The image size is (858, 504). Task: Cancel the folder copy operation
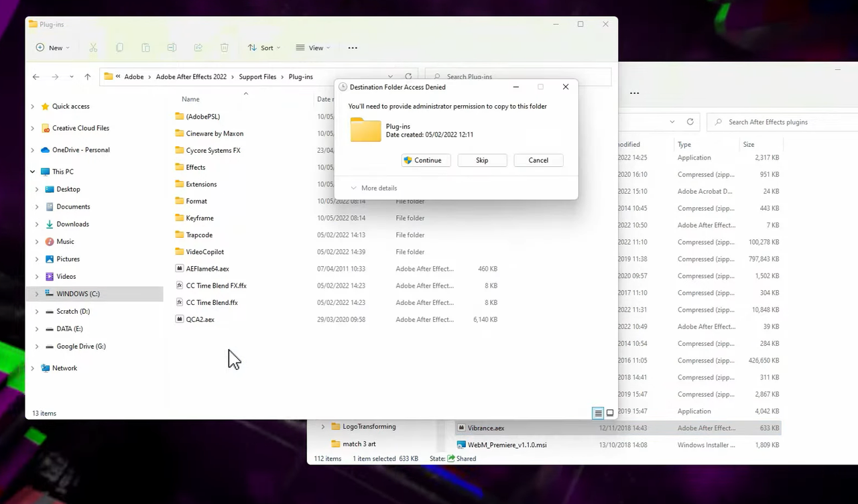(x=538, y=160)
